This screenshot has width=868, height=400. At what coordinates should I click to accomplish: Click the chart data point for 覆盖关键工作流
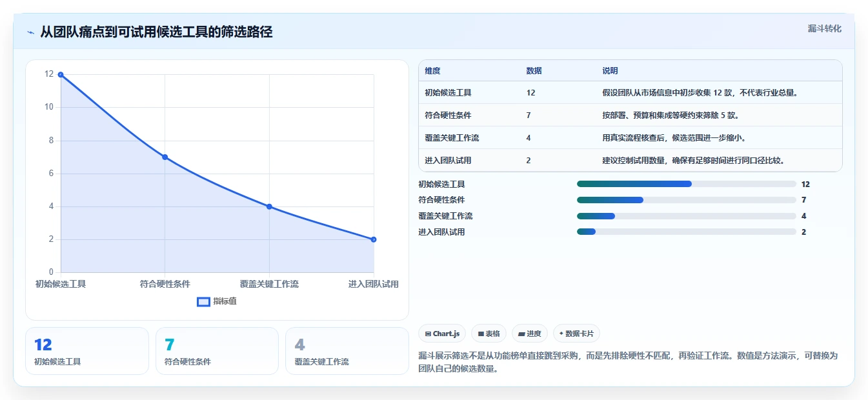pyautogui.click(x=269, y=206)
